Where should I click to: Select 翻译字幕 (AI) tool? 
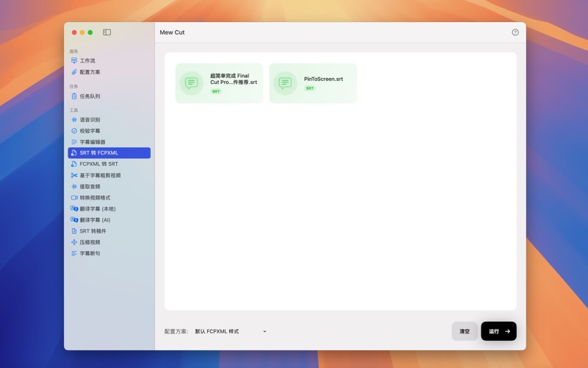(x=95, y=219)
